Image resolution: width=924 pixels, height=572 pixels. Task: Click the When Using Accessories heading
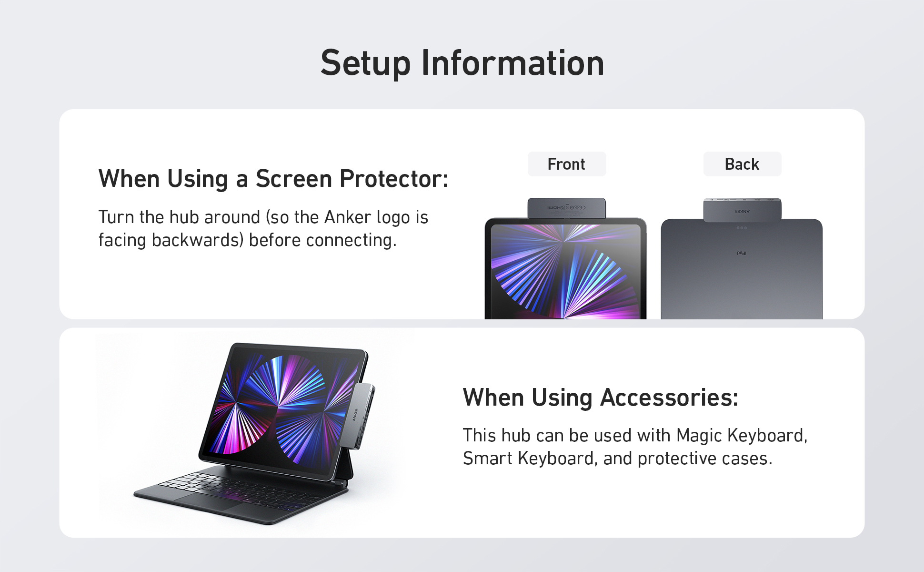point(601,398)
